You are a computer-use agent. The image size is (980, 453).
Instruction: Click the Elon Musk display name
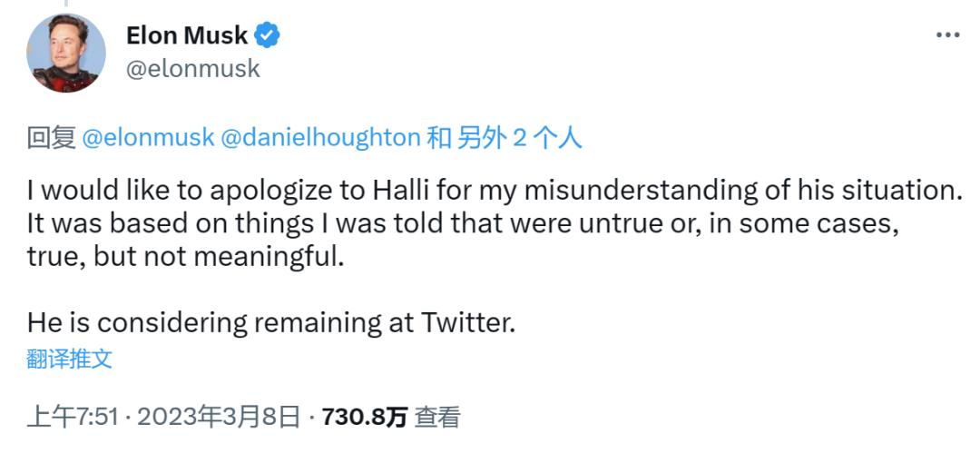187,35
